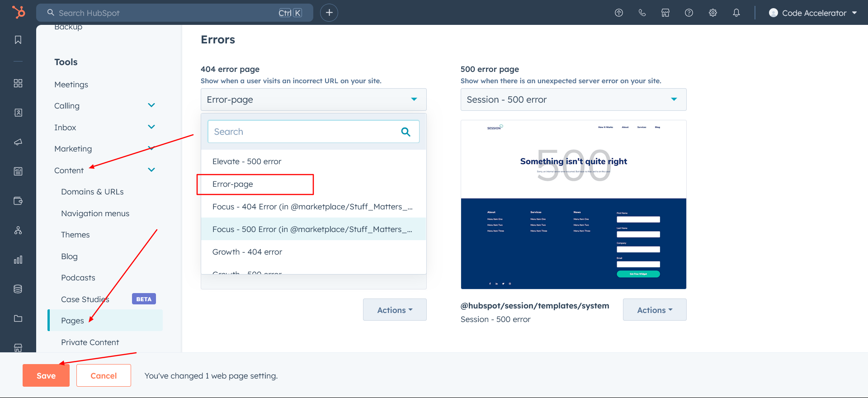Image resolution: width=868 pixels, height=398 pixels.
Task: Click the HubSpot sprocket logo
Action: pyautogui.click(x=19, y=12)
